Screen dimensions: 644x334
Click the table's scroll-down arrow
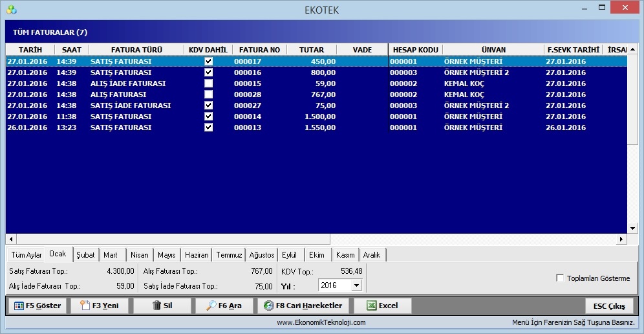click(x=632, y=228)
